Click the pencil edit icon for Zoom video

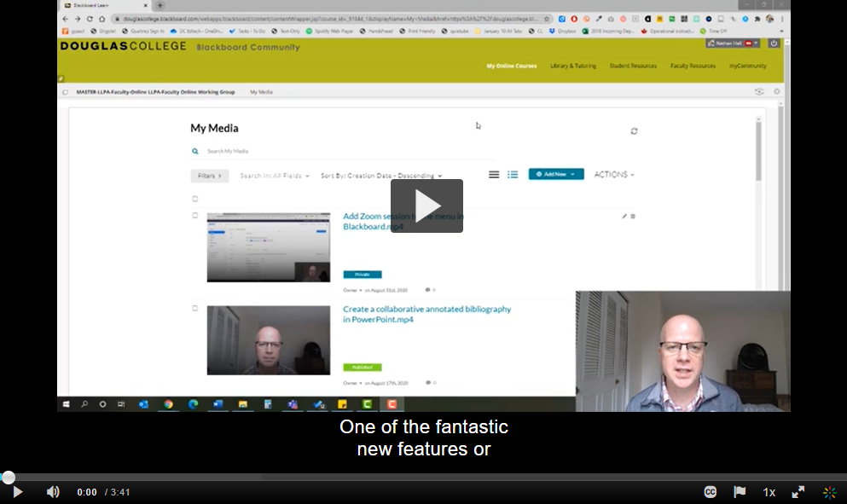pyautogui.click(x=624, y=217)
